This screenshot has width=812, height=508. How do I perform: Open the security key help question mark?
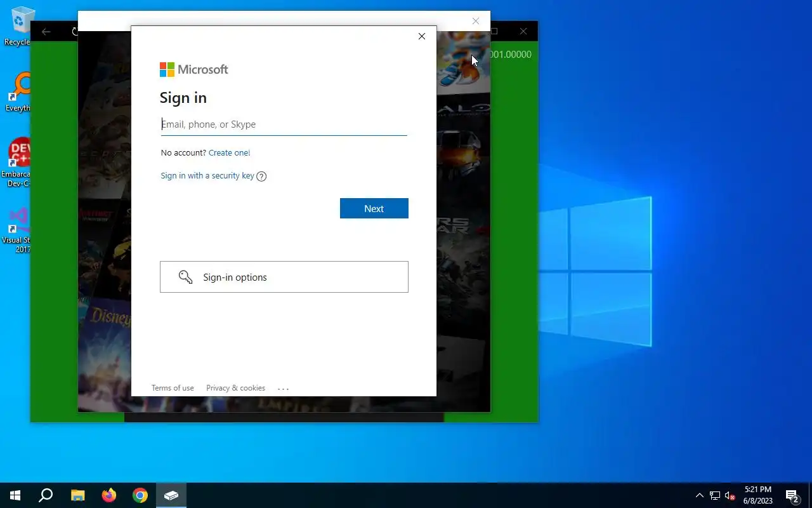pos(261,177)
